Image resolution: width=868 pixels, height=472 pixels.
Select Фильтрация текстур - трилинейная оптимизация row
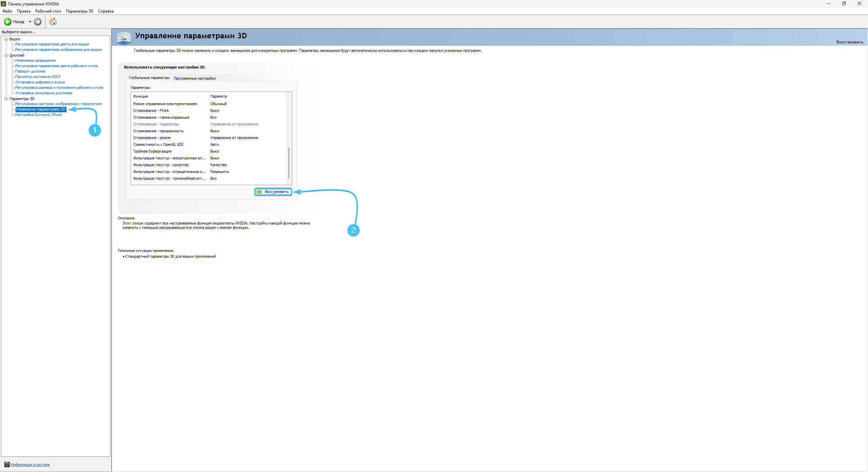209,178
